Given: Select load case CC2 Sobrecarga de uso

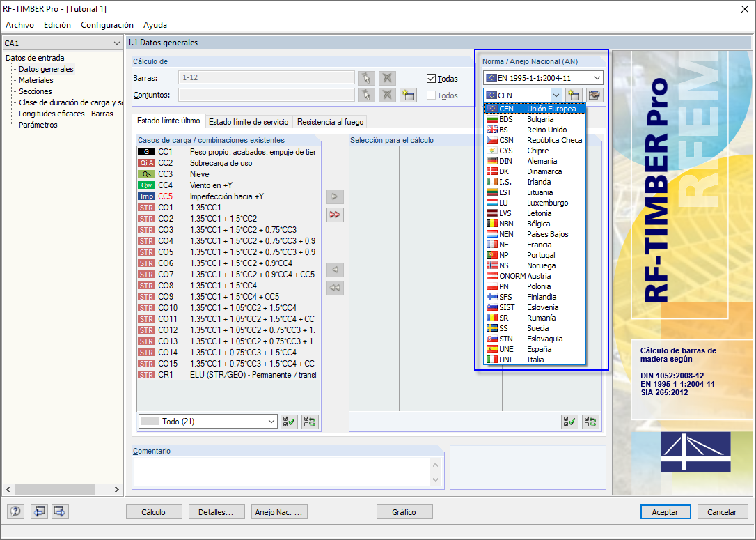Looking at the screenshot, I should point(228,163).
